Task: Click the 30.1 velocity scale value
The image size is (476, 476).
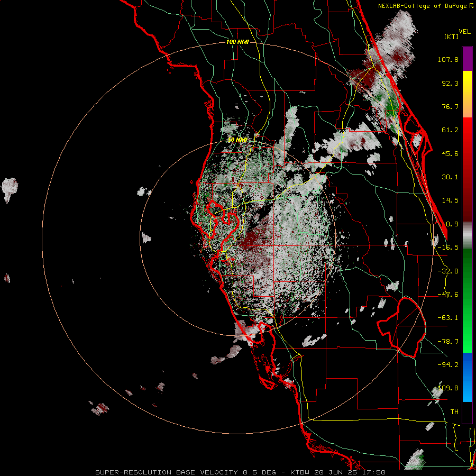Action: 450,177
